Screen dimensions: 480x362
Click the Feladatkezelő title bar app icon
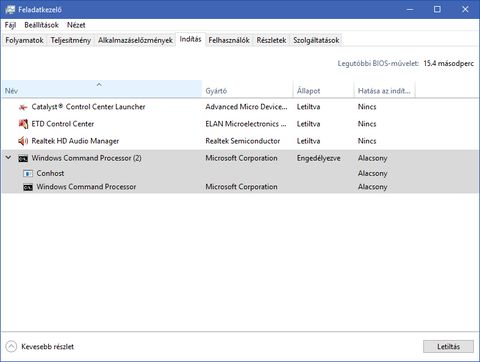click(10, 10)
